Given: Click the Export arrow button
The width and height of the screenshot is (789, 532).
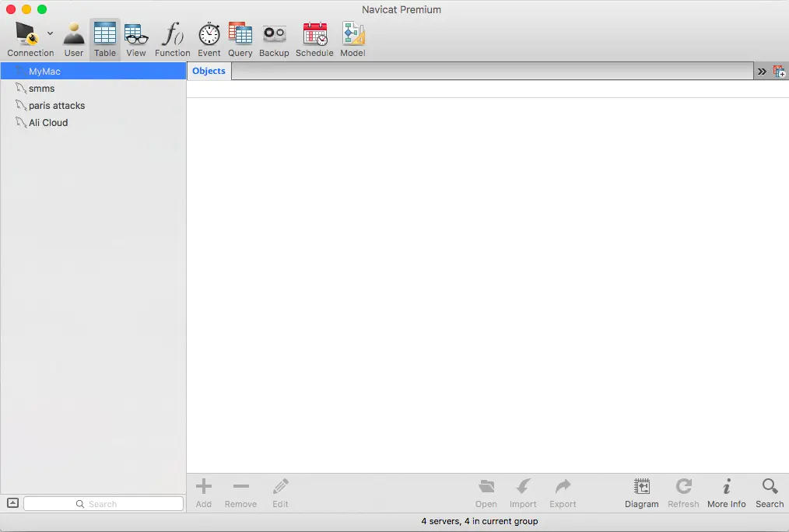Looking at the screenshot, I should [x=563, y=493].
